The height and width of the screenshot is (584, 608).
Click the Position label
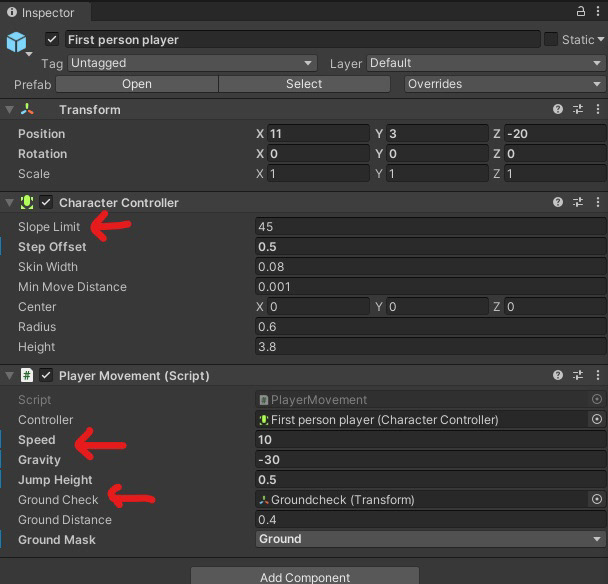coord(41,134)
